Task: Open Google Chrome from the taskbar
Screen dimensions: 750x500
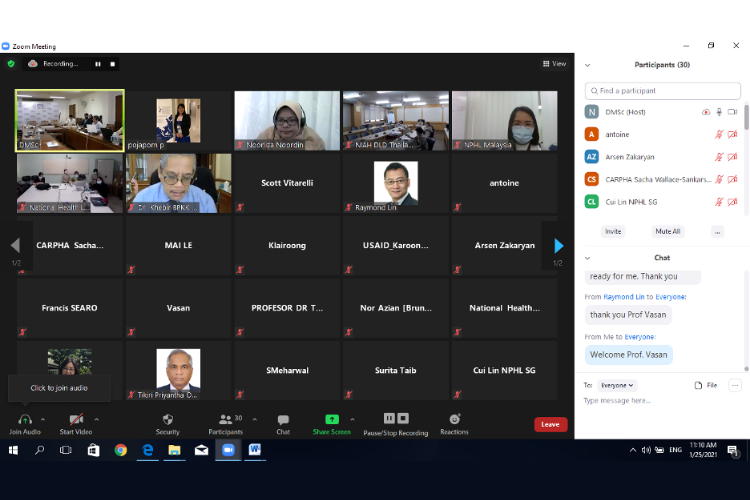Action: (x=120, y=451)
